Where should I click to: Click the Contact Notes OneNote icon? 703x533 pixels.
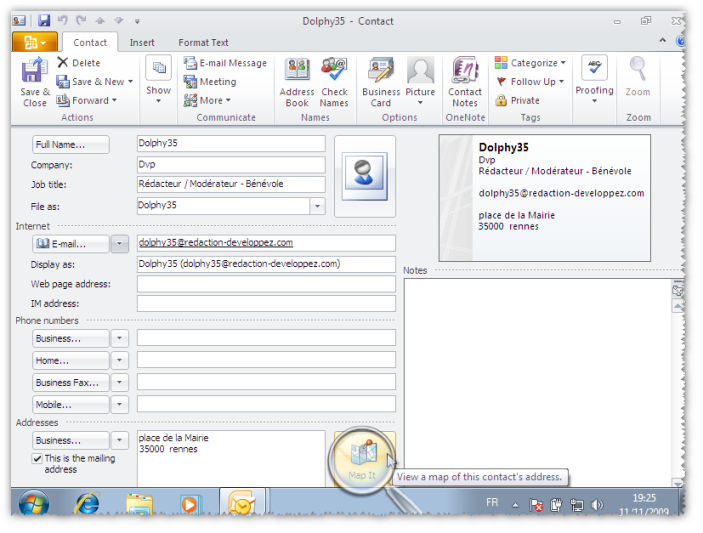coord(465,73)
